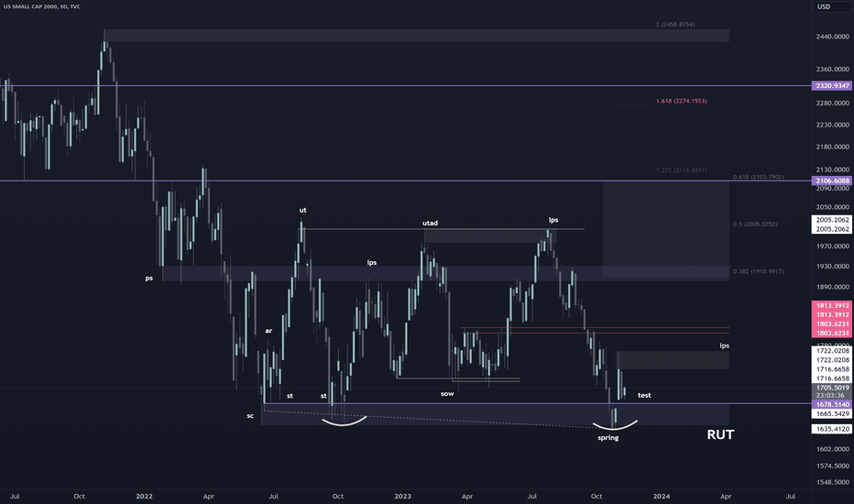This screenshot has width=854, height=504.
Task: Click the 2024 label on the time axis
Action: (x=662, y=497)
